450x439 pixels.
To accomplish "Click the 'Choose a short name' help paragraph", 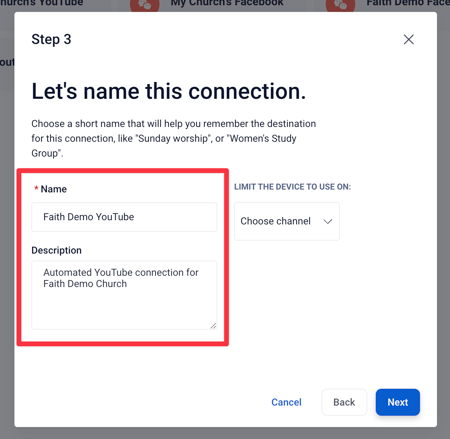I will click(x=173, y=138).
